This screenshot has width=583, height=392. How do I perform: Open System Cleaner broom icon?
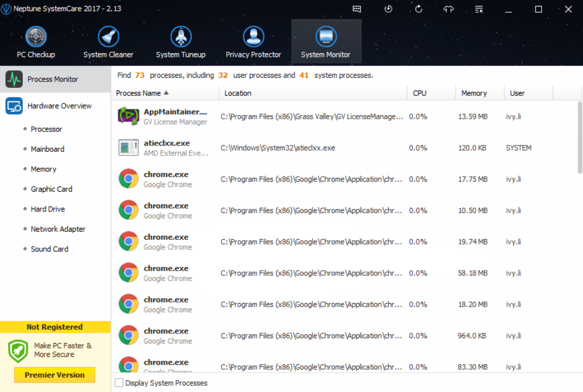point(108,37)
